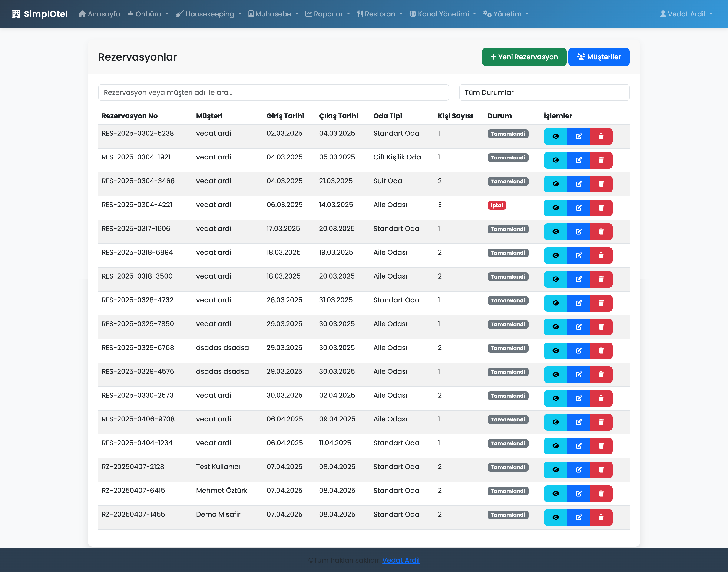This screenshot has width=728, height=572.
Task: Open the Tüm Durumlar status filter
Action: [x=544, y=92]
